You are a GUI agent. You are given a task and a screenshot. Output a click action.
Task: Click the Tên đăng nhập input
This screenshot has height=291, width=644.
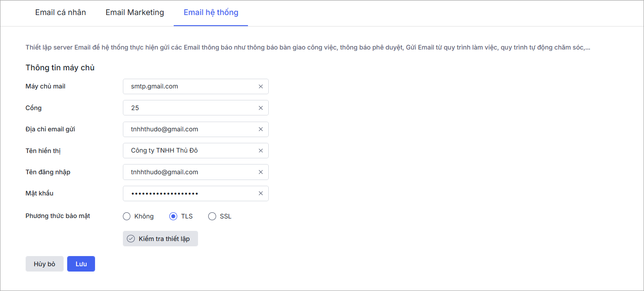click(x=190, y=172)
